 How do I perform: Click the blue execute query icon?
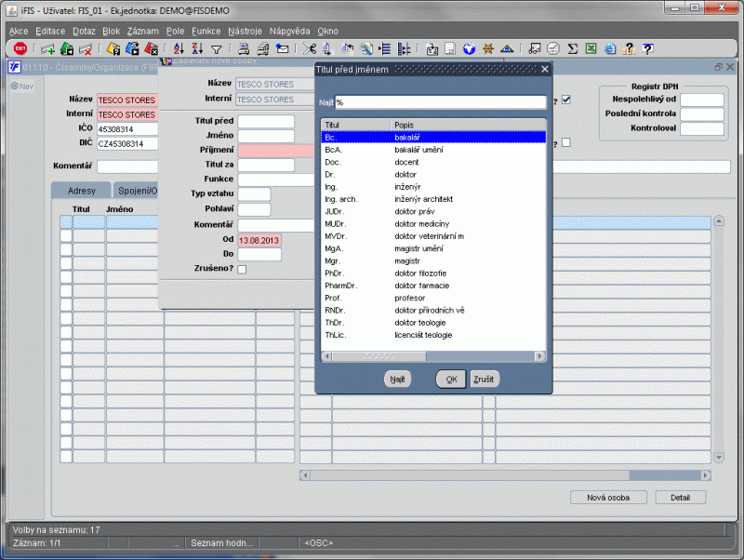click(132, 48)
